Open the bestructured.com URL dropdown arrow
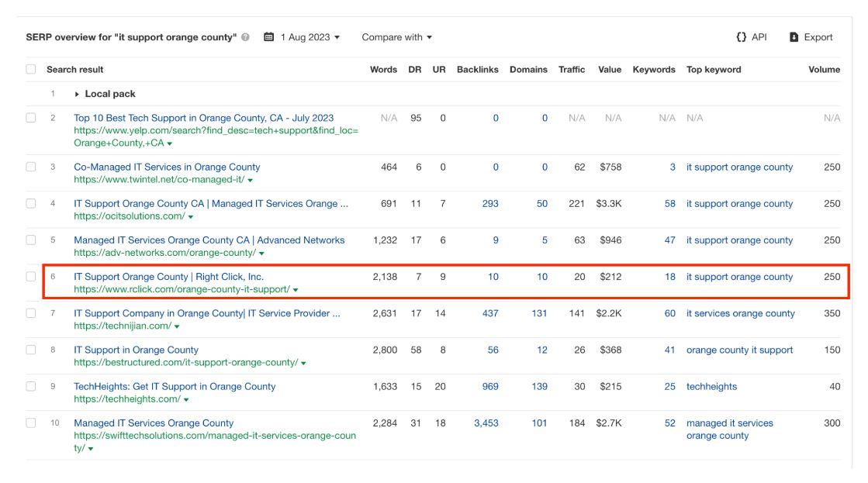The height and width of the screenshot is (483, 868). tap(304, 364)
